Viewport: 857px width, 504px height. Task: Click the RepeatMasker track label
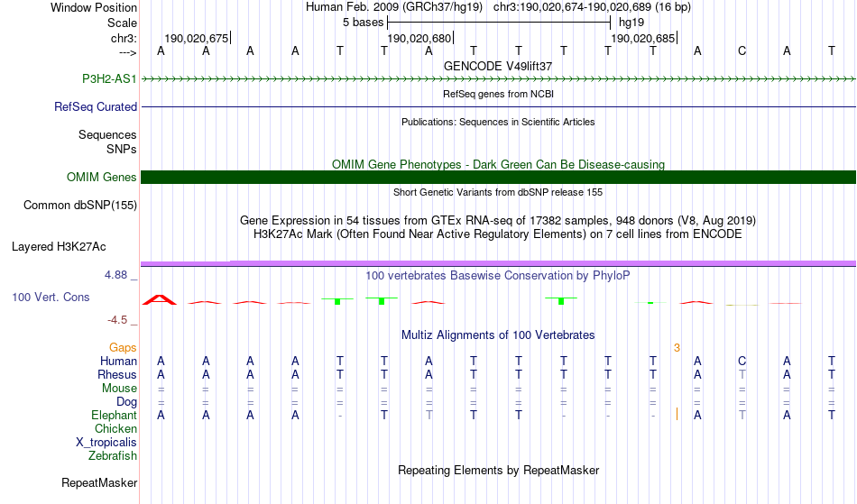pos(99,482)
